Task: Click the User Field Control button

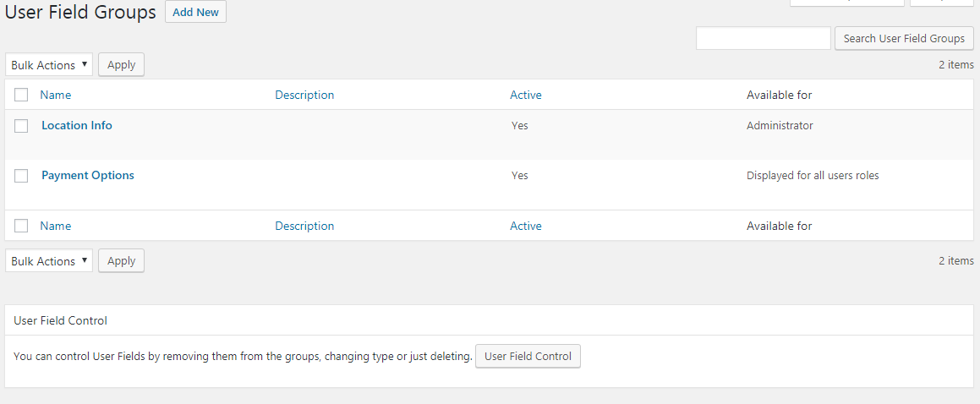Action: coord(528,357)
